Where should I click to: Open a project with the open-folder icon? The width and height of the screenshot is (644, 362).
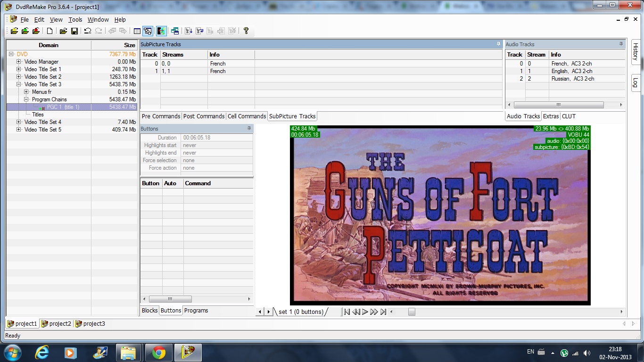pyautogui.click(x=63, y=31)
